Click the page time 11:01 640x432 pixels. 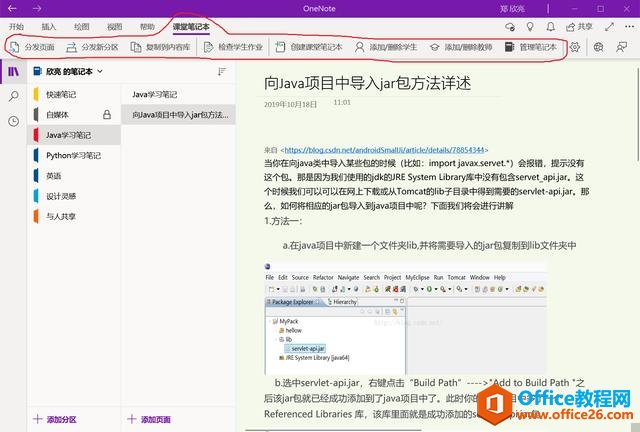click(x=342, y=102)
